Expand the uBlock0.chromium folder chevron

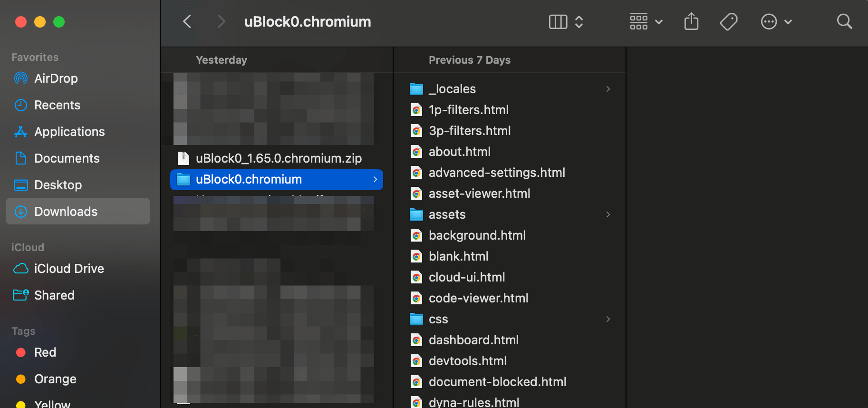tap(375, 179)
